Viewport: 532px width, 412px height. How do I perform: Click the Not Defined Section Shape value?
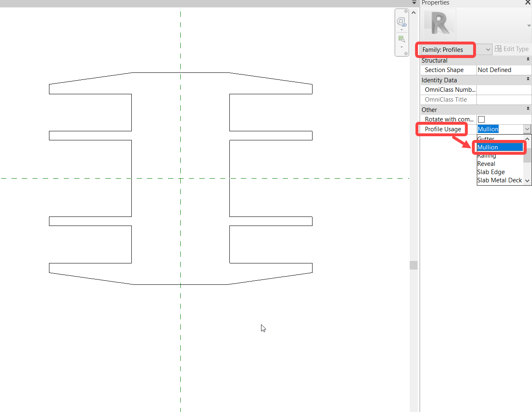(494, 70)
